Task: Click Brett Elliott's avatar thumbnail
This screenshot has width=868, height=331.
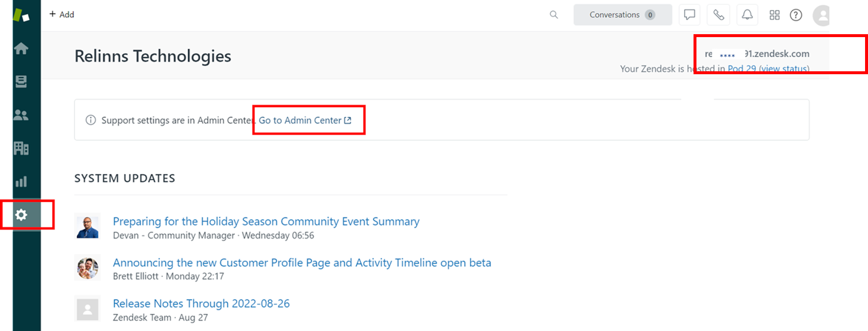Action: pyautogui.click(x=88, y=268)
